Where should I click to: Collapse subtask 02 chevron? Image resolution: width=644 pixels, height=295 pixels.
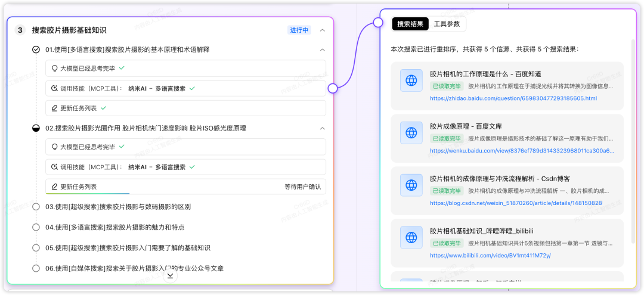(323, 128)
